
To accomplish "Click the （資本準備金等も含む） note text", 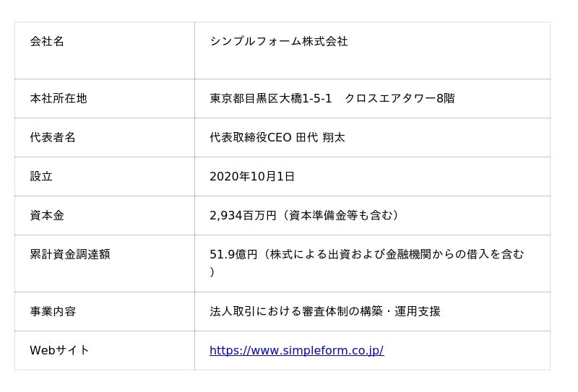I will point(339,216).
